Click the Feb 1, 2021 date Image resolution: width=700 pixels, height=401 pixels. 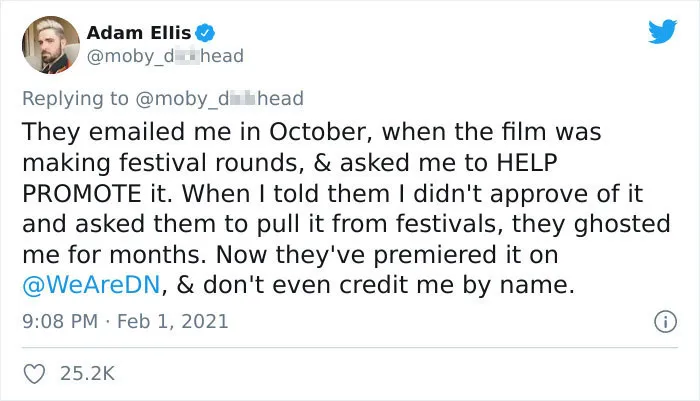(x=172, y=322)
